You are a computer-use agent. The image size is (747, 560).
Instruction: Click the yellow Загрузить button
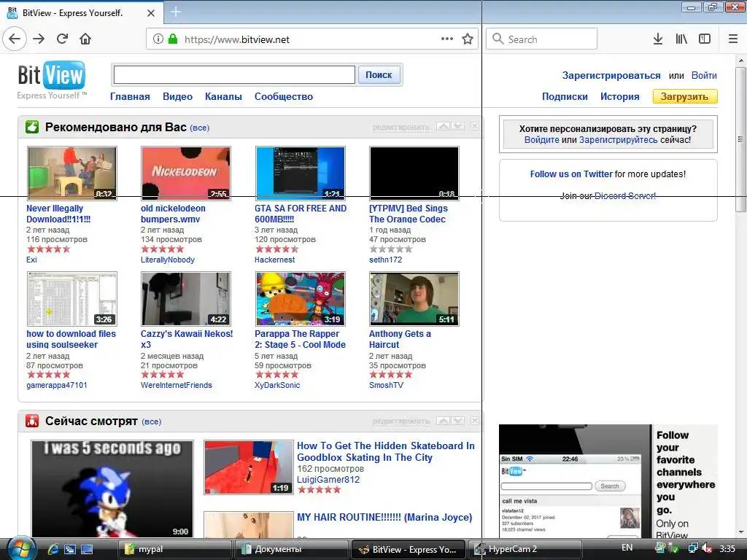point(684,97)
